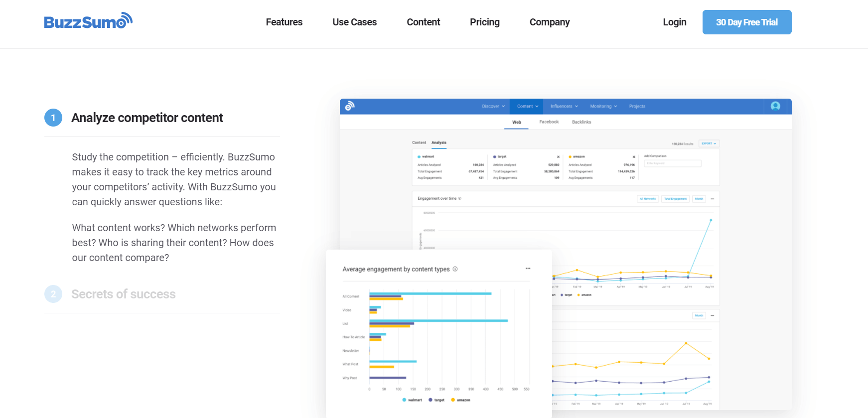Click info icon beside Average engagement title
This screenshot has height=418, width=868.
455,269
